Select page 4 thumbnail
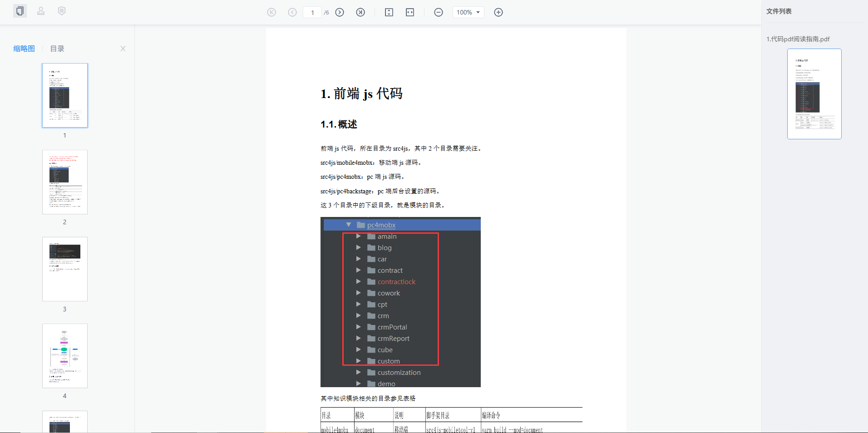This screenshot has height=433, width=868. click(x=65, y=356)
